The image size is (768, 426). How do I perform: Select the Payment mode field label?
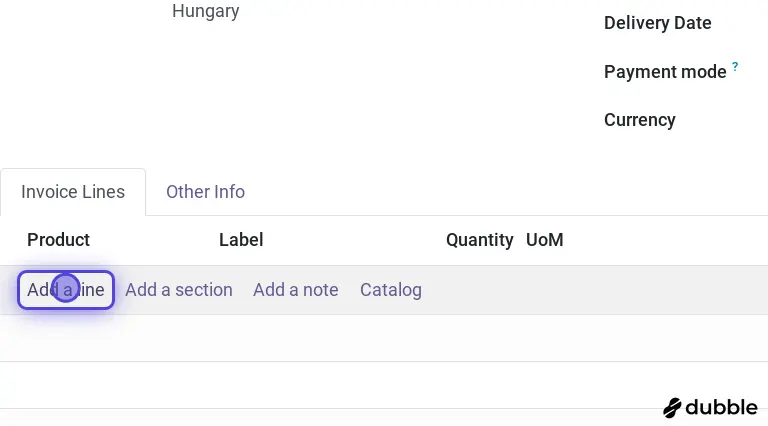(x=665, y=72)
